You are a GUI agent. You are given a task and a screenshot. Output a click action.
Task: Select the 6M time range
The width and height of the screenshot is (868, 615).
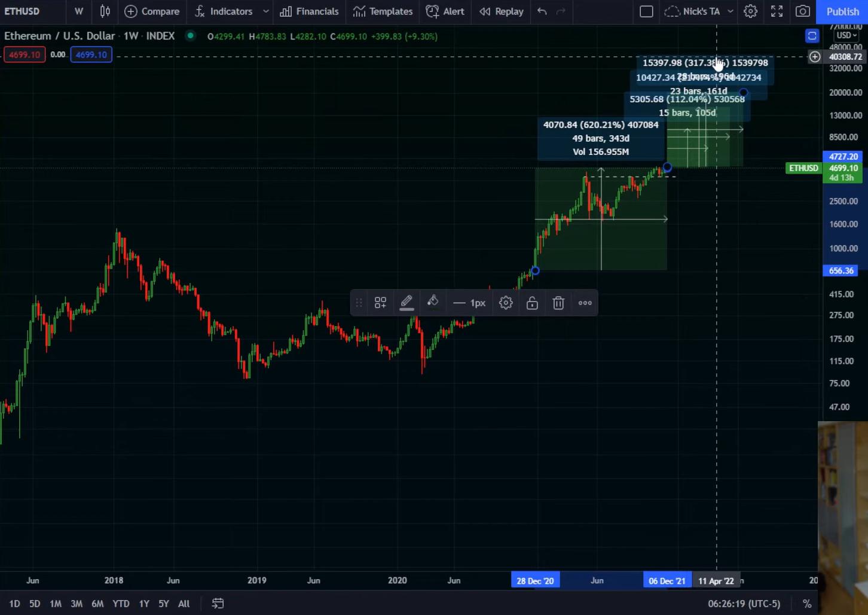pos(97,604)
